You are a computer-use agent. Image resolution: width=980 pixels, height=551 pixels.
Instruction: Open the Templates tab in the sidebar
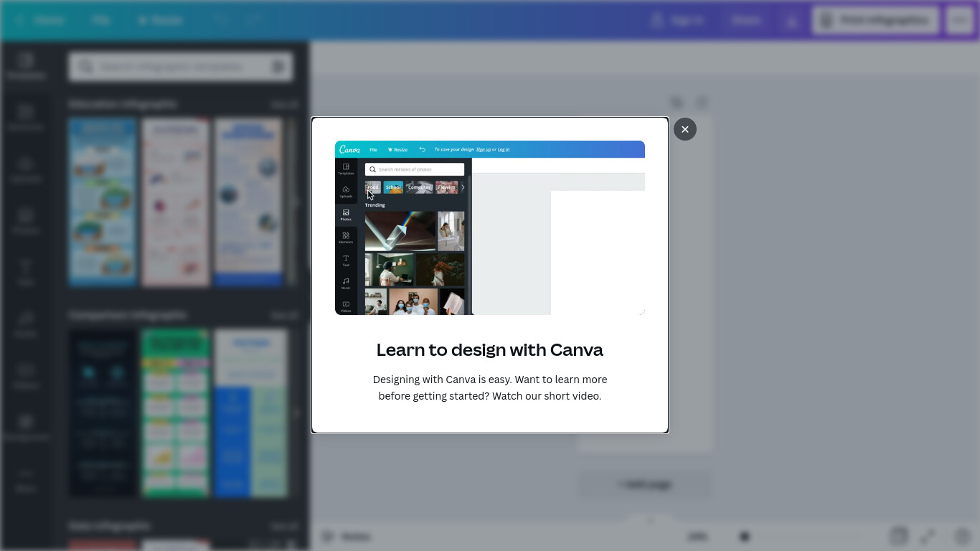point(26,65)
